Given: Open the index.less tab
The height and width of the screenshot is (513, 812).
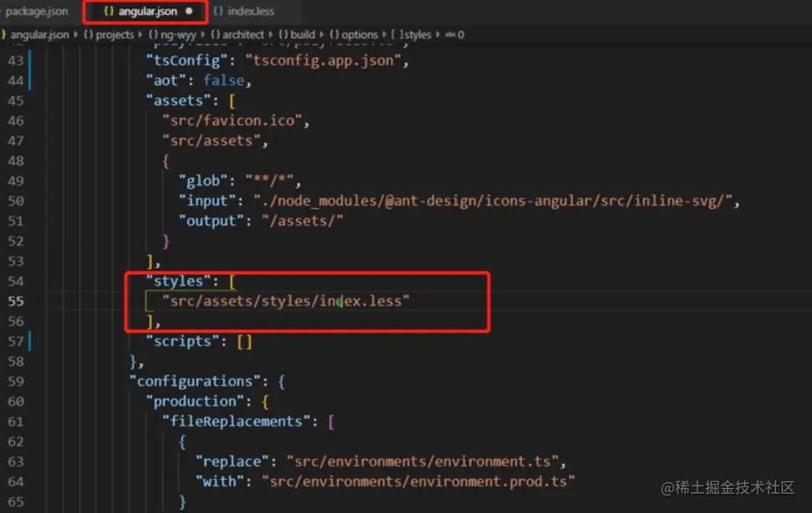Looking at the screenshot, I should coord(251,12).
